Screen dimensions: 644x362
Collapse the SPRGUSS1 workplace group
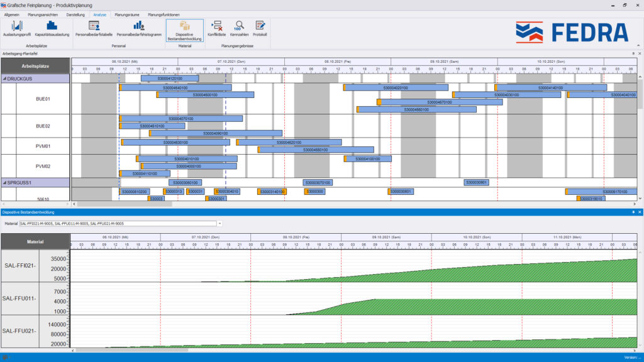4,182
